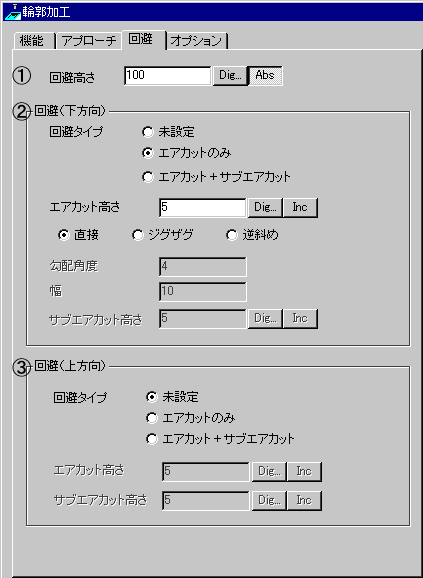Screen dimensions: 423x578
Task: Select the 逆斜め radio option
Action: 252,236
